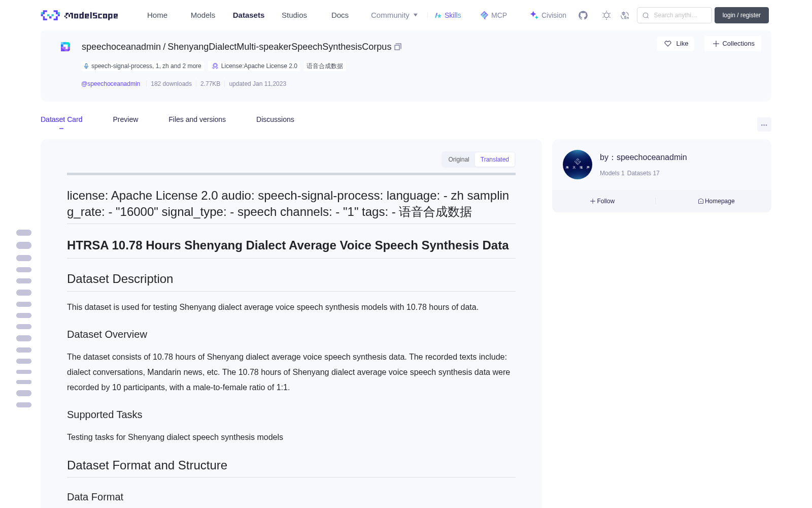Click the dataset avatar icon beside title
812x508 pixels.
point(65,47)
